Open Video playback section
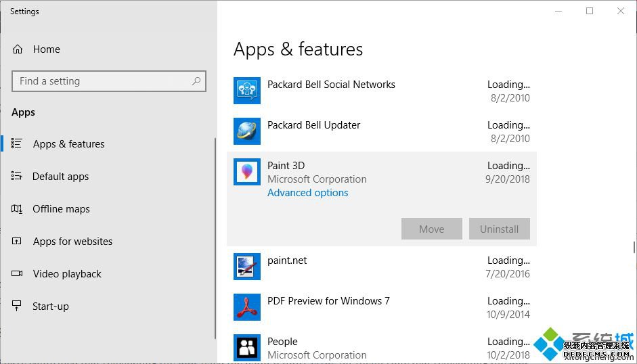 click(x=67, y=274)
